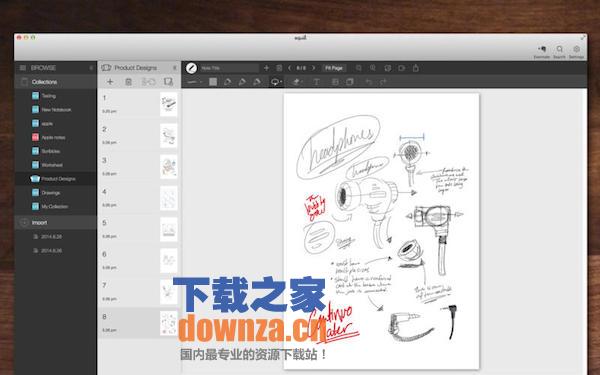Viewport: 600px width, 375px height.
Task: Open the first 2014.6.26 import entry
Action: (x=55, y=236)
